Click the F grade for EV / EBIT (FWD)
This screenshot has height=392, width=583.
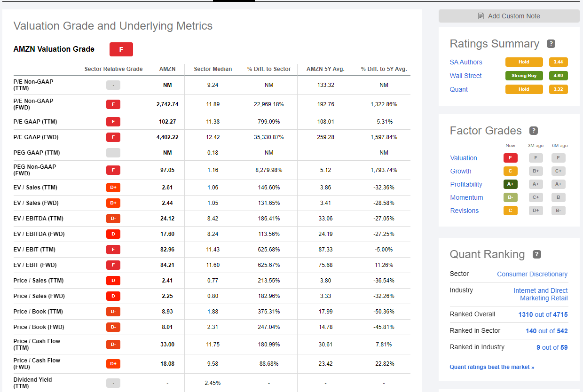[x=113, y=265]
